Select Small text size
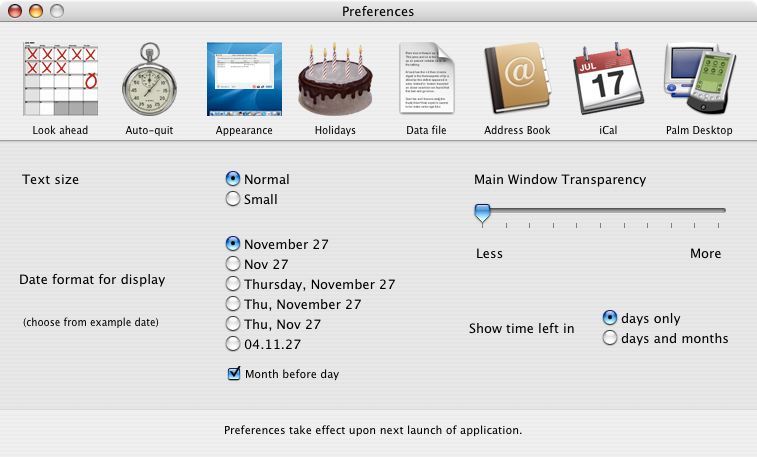757x457 pixels. tap(233, 199)
